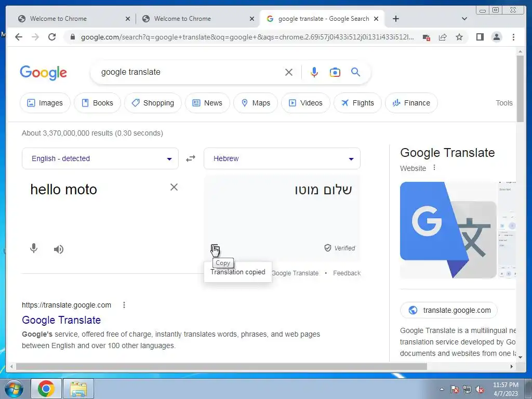
Task: Filter results by Videos
Action: click(305, 103)
